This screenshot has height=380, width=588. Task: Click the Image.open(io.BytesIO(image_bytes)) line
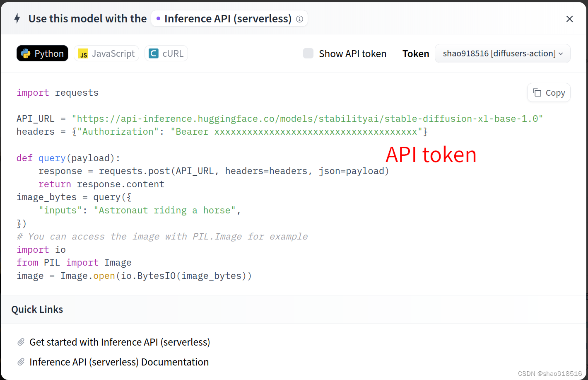point(134,276)
